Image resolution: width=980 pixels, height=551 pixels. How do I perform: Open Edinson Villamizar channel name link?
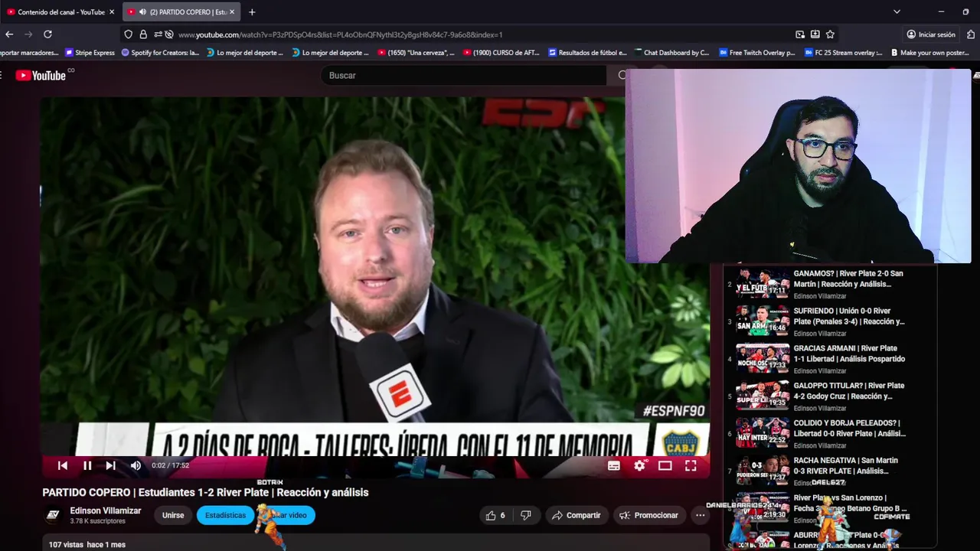pos(106,510)
